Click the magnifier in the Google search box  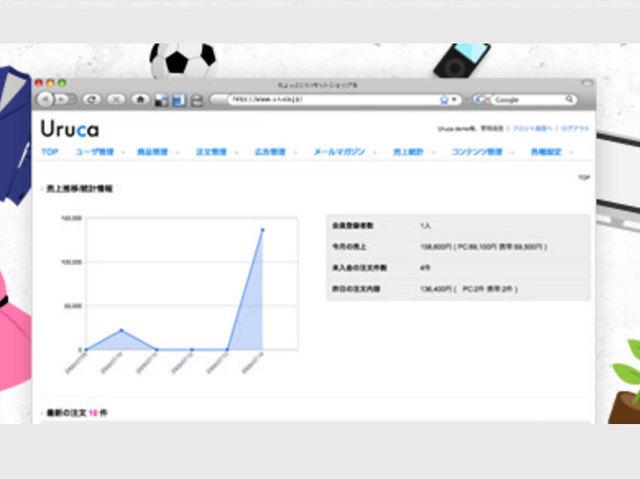point(569,99)
